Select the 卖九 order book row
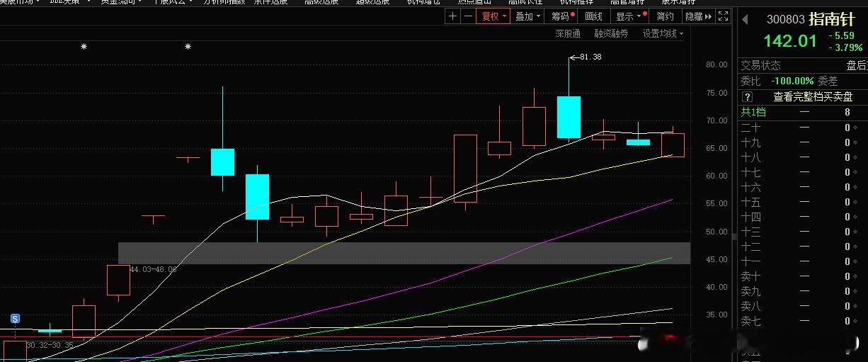This screenshot has width=868, height=362. (x=803, y=291)
